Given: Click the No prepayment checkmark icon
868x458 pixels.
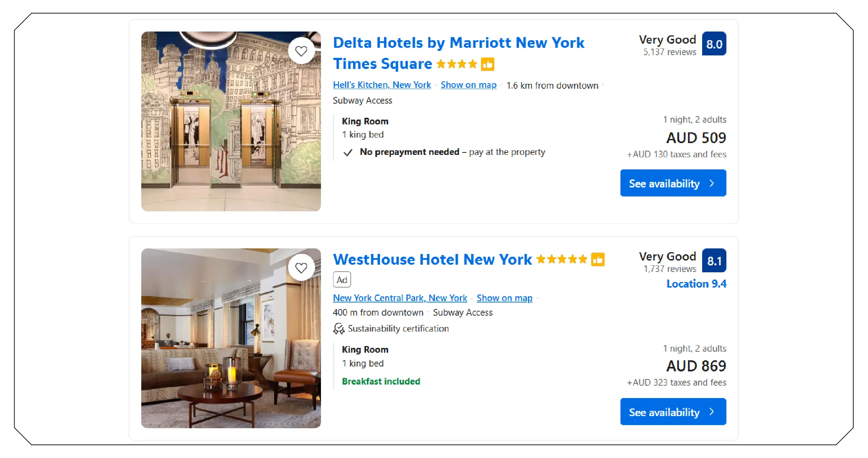Looking at the screenshot, I should (348, 152).
